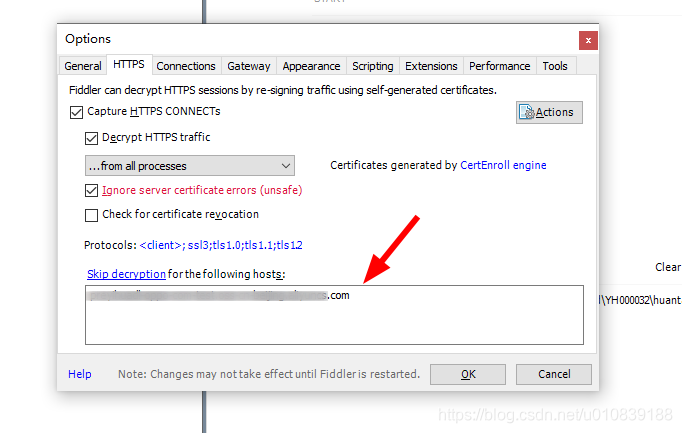Toggle Ignore server certificate errors checkbox
Viewport: 682px width, 433px height.
(x=91, y=190)
